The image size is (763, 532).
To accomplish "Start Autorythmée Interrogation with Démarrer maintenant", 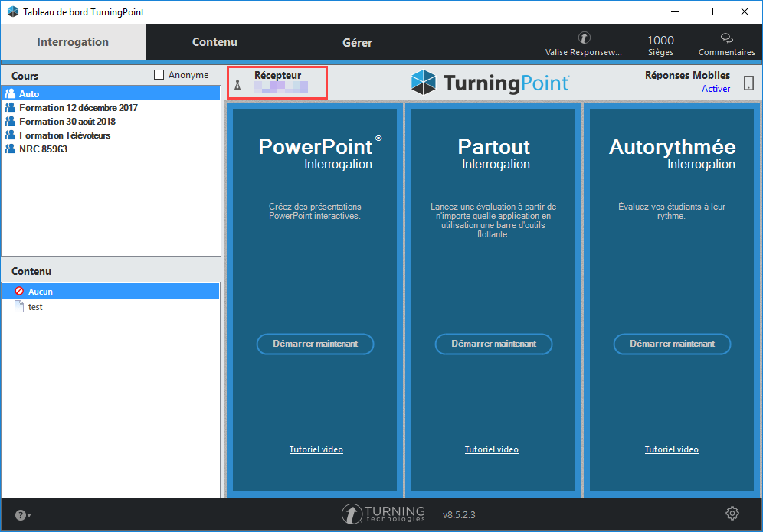I will point(672,344).
